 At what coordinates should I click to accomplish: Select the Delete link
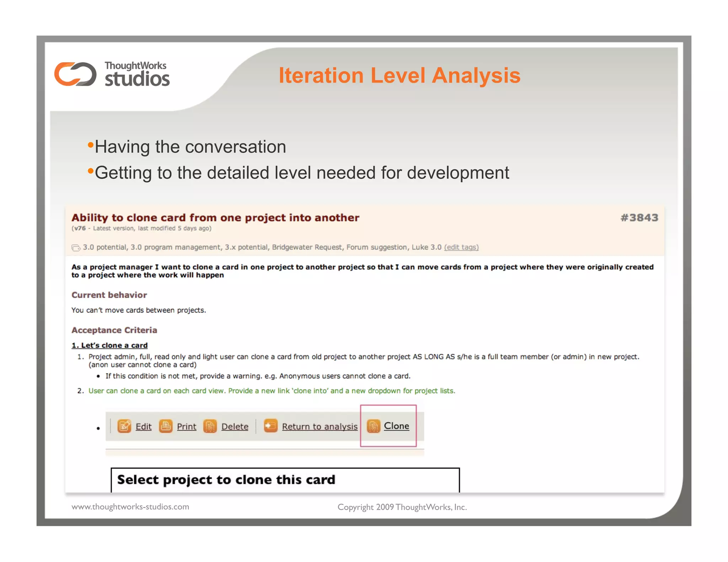tap(235, 426)
